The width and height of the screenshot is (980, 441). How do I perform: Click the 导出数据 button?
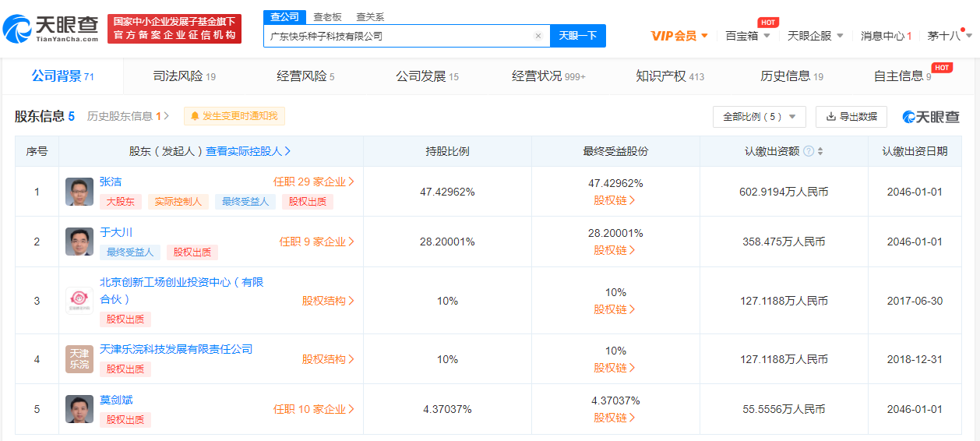(x=851, y=117)
